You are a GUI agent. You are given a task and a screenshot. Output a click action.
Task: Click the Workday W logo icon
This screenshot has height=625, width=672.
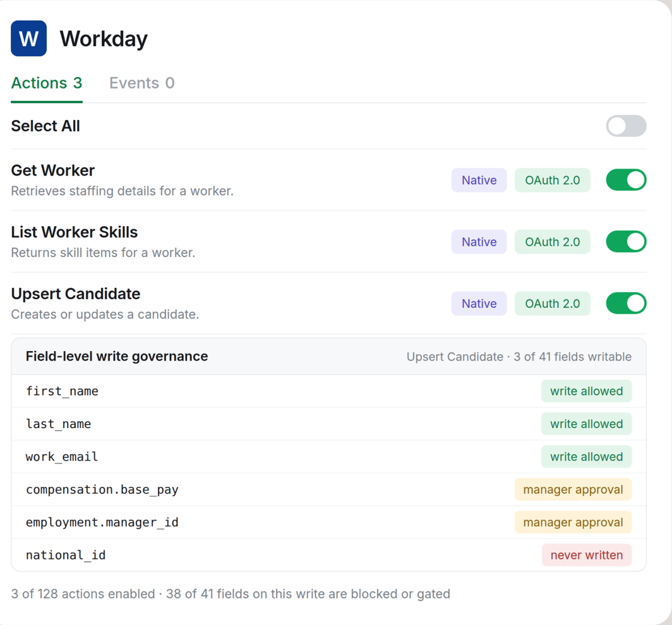[x=28, y=39]
